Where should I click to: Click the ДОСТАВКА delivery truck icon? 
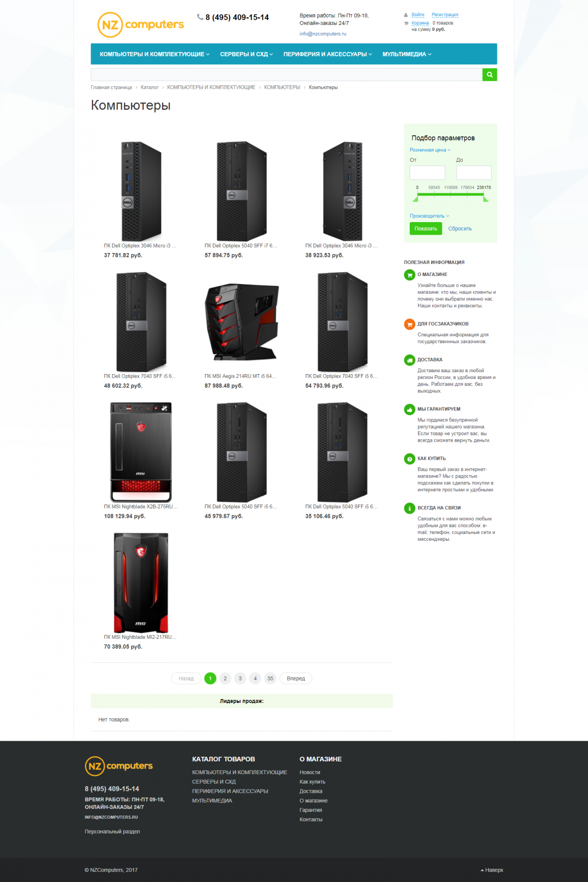pos(410,360)
